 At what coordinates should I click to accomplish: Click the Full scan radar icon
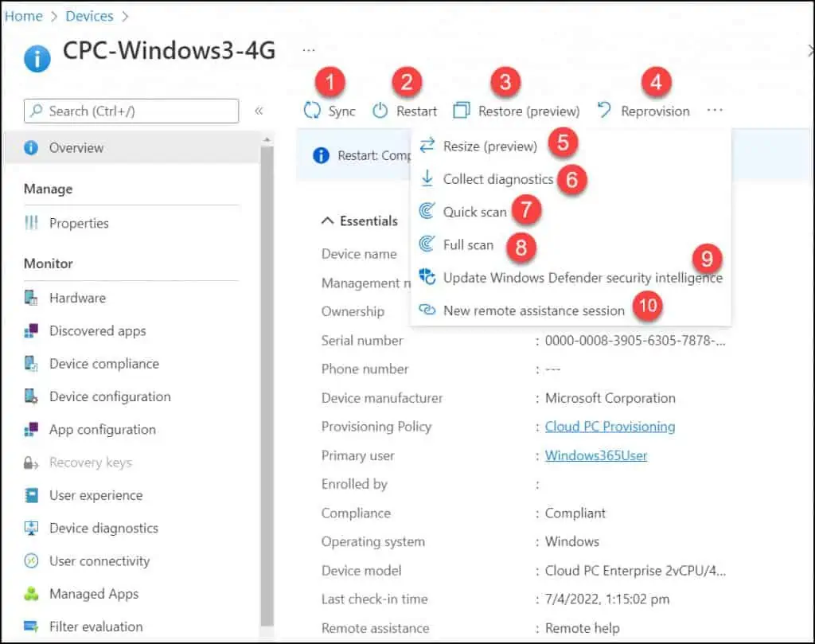tap(427, 244)
